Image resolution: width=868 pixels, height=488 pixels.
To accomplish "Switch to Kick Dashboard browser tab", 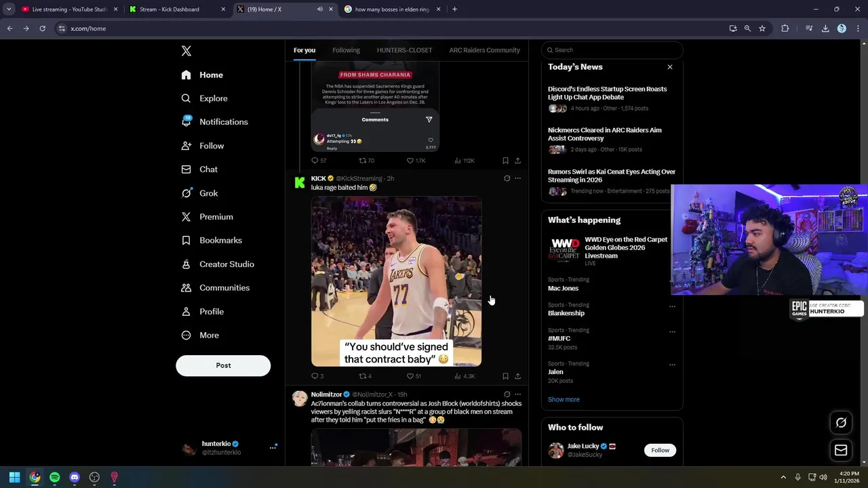I will [x=176, y=9].
